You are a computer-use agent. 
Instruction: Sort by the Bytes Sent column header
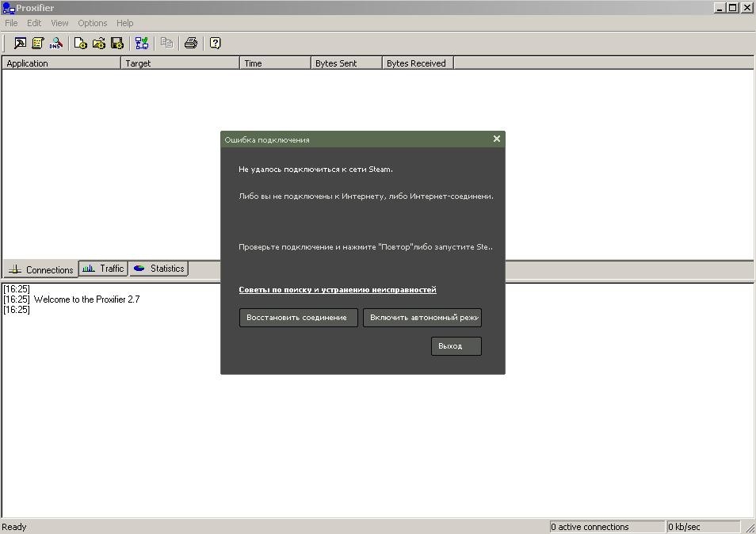(x=346, y=63)
